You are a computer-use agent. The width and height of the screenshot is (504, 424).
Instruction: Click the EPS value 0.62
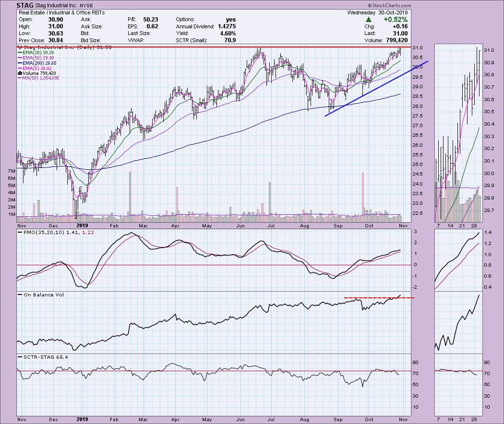(x=152, y=26)
